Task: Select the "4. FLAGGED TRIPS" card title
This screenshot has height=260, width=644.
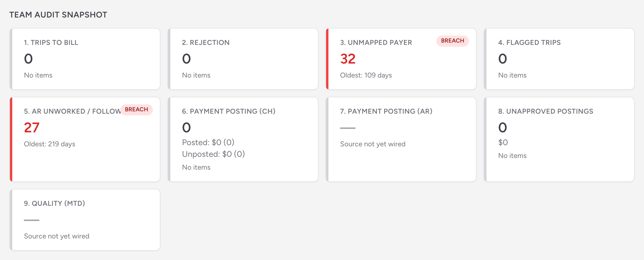Action: pyautogui.click(x=529, y=43)
